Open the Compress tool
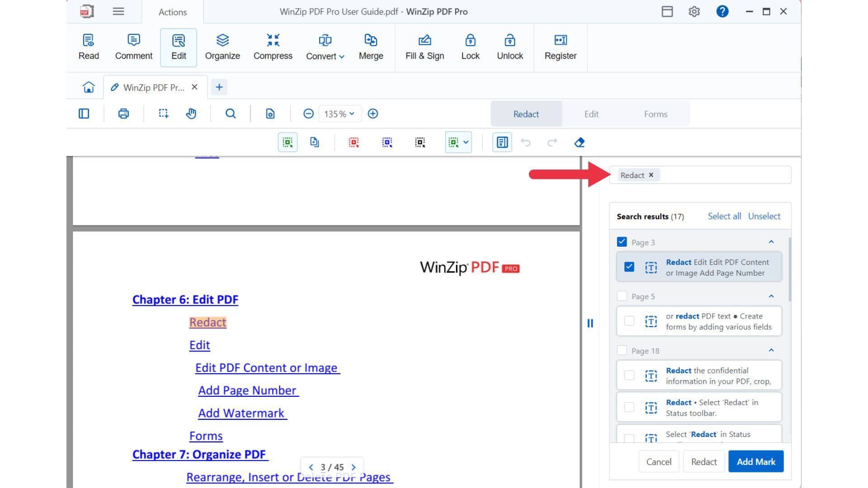868x488 pixels. click(x=273, y=47)
